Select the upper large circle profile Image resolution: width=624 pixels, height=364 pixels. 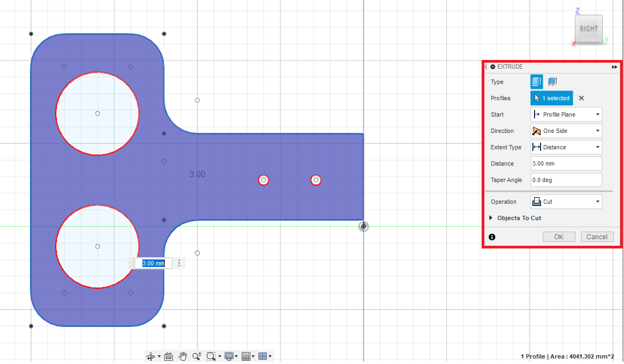(98, 114)
